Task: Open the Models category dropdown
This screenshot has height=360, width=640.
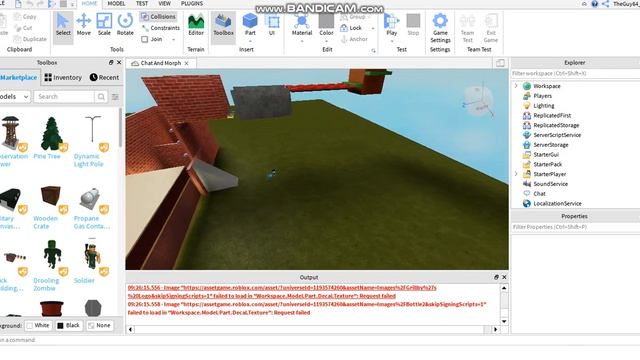Action: 15,97
